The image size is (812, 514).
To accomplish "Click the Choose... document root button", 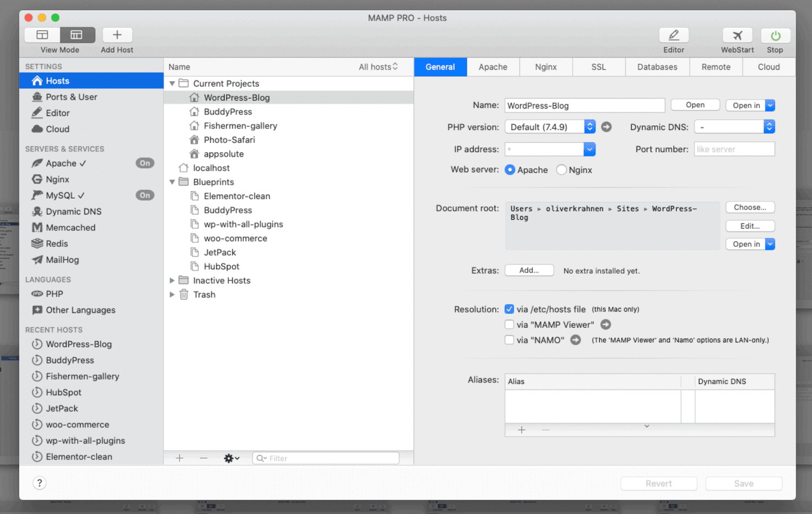I will coord(750,207).
